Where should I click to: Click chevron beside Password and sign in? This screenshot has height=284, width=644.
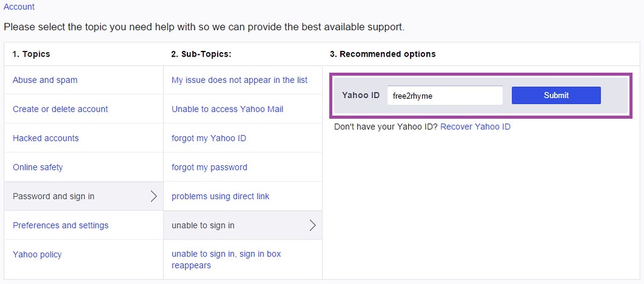tap(153, 196)
